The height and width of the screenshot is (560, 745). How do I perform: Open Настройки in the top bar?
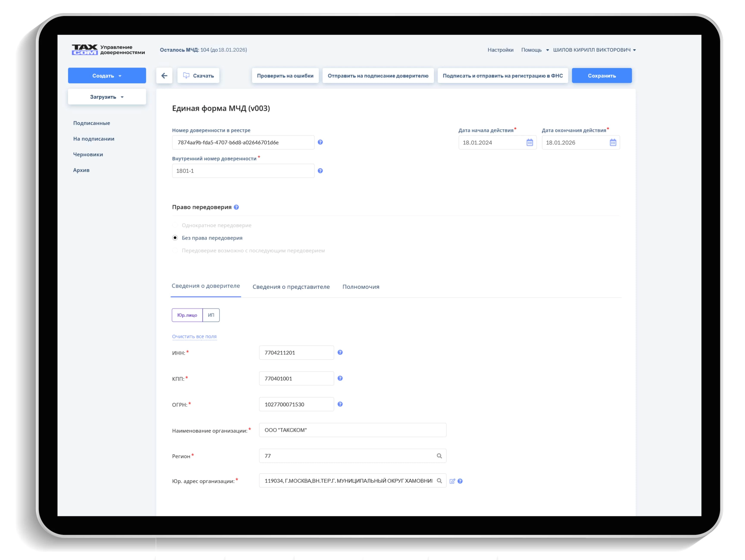[500, 50]
